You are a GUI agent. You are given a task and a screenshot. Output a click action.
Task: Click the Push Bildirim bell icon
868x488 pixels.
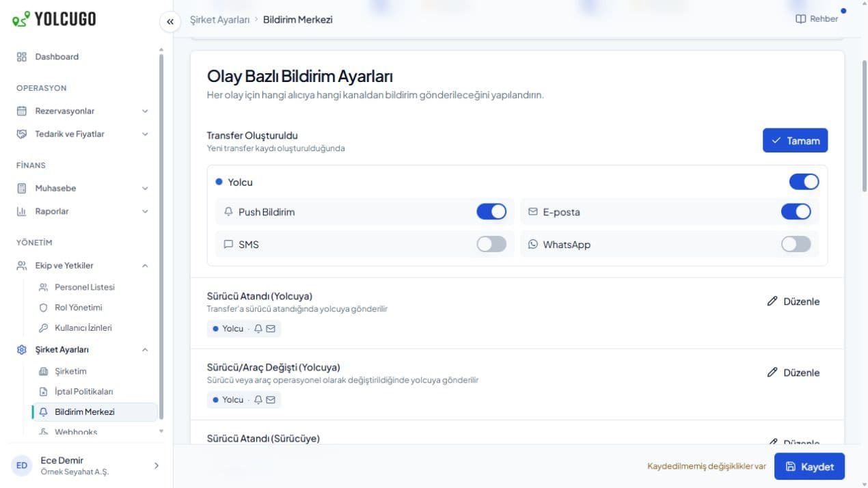(229, 212)
